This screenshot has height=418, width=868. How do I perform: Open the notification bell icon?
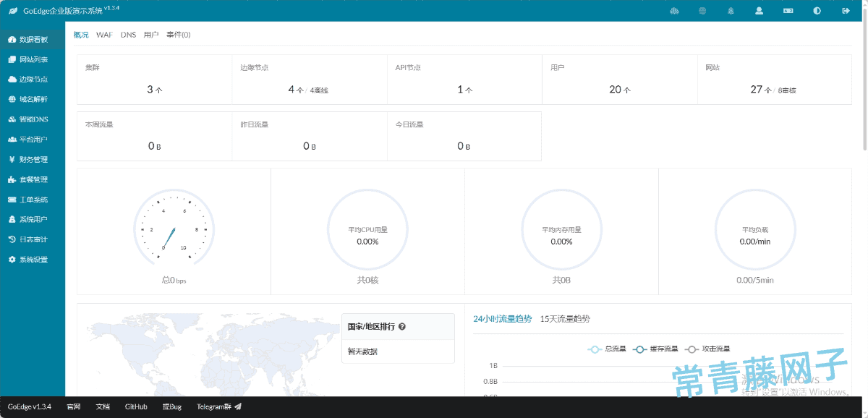731,11
